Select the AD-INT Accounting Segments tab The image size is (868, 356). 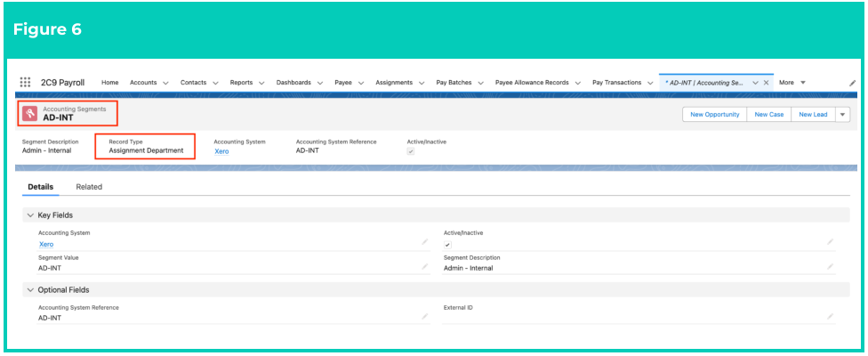(706, 83)
